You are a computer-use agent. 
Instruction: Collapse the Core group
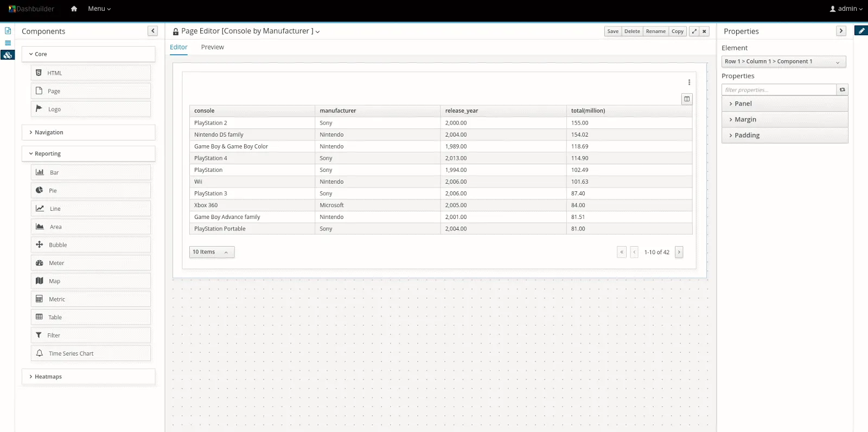tap(88, 54)
